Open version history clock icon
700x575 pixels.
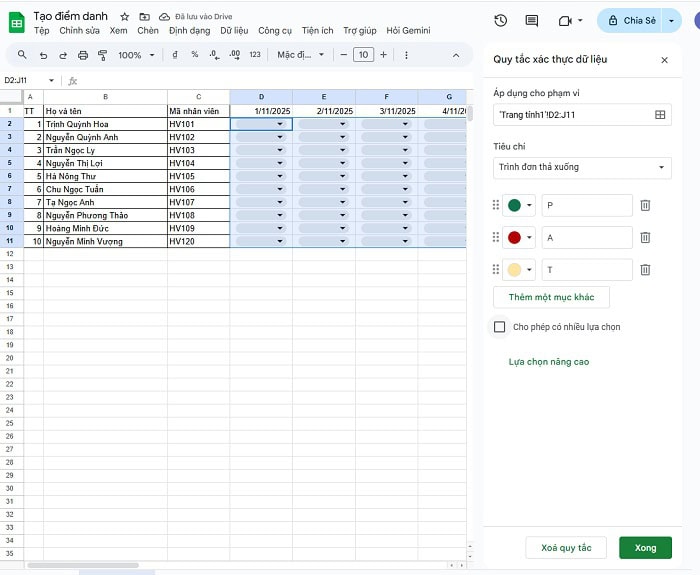500,21
